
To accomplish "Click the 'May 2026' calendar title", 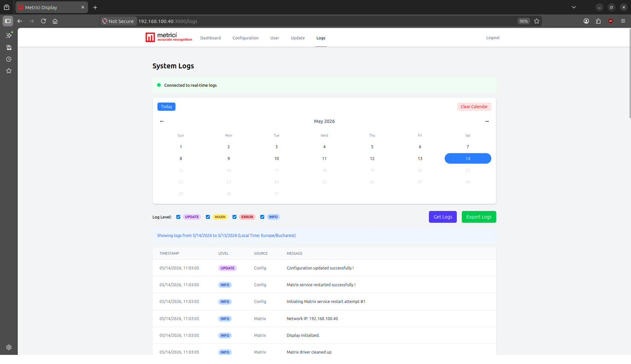I will point(324,121).
